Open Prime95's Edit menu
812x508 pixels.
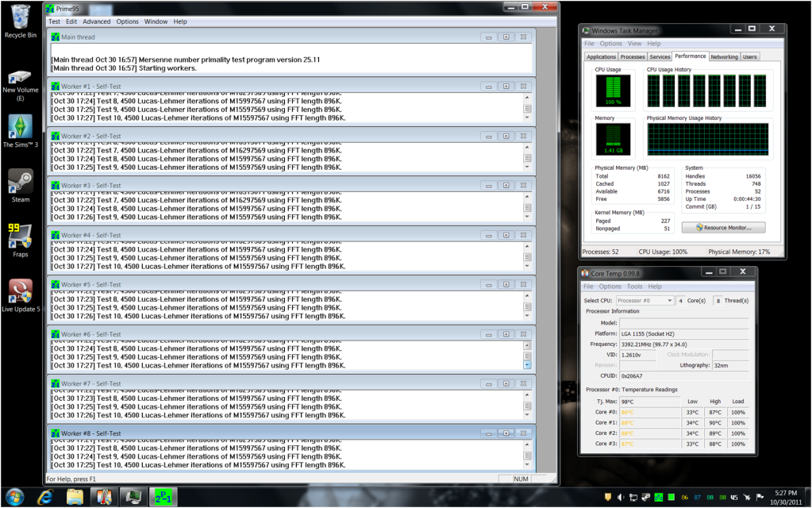(71, 21)
